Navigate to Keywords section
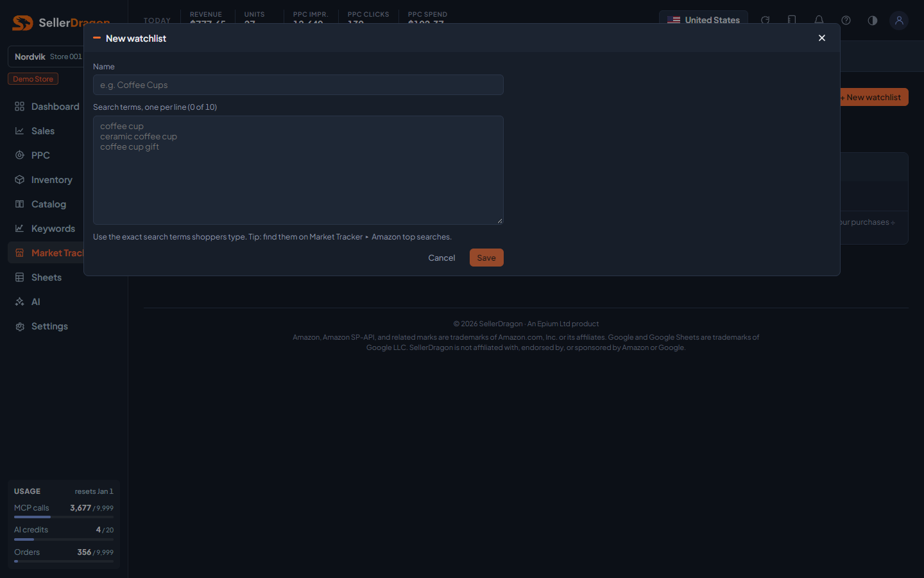The height and width of the screenshot is (578, 924). (x=53, y=229)
